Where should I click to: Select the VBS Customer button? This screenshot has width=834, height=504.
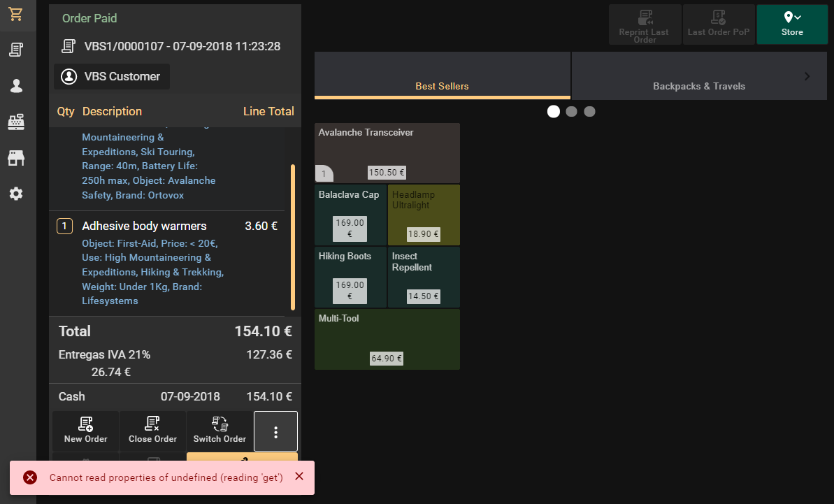tap(112, 77)
